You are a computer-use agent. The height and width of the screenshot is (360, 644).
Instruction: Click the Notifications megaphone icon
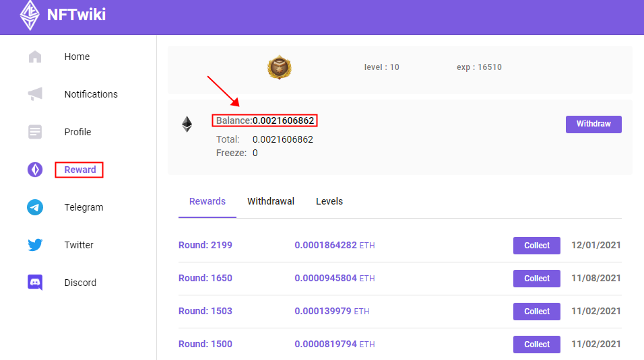pos(35,94)
